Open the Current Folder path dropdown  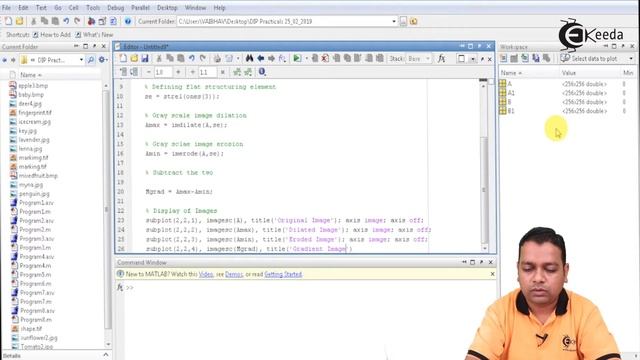coord(394,21)
